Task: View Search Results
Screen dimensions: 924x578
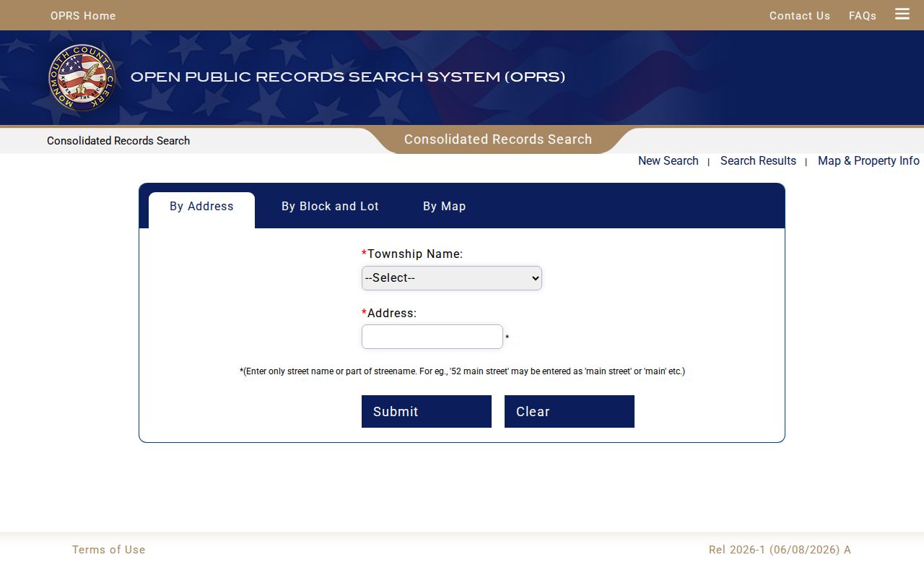Action: coord(758,161)
